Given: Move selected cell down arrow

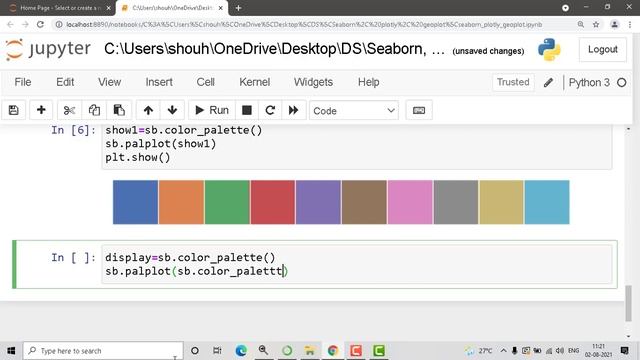Looking at the screenshot, I should pyautogui.click(x=172, y=110).
